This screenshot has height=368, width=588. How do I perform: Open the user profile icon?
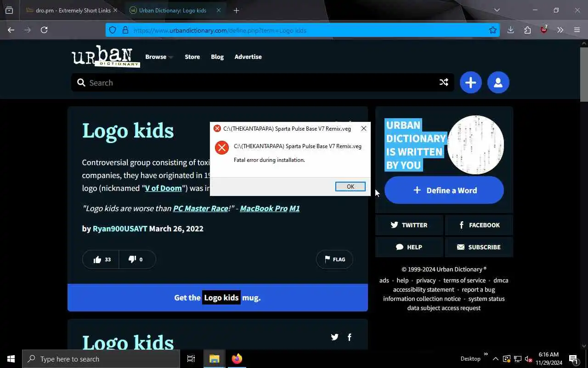point(498,82)
